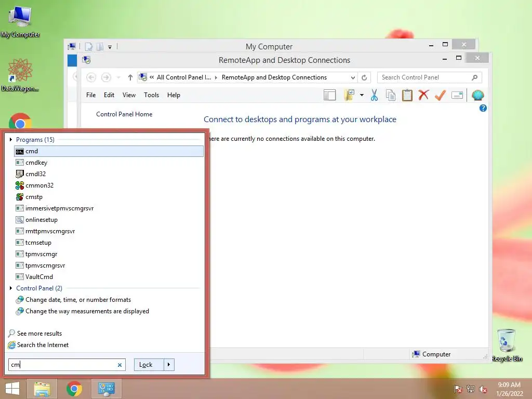
Task: Click the Rename toolbar icon
Action: (457, 96)
